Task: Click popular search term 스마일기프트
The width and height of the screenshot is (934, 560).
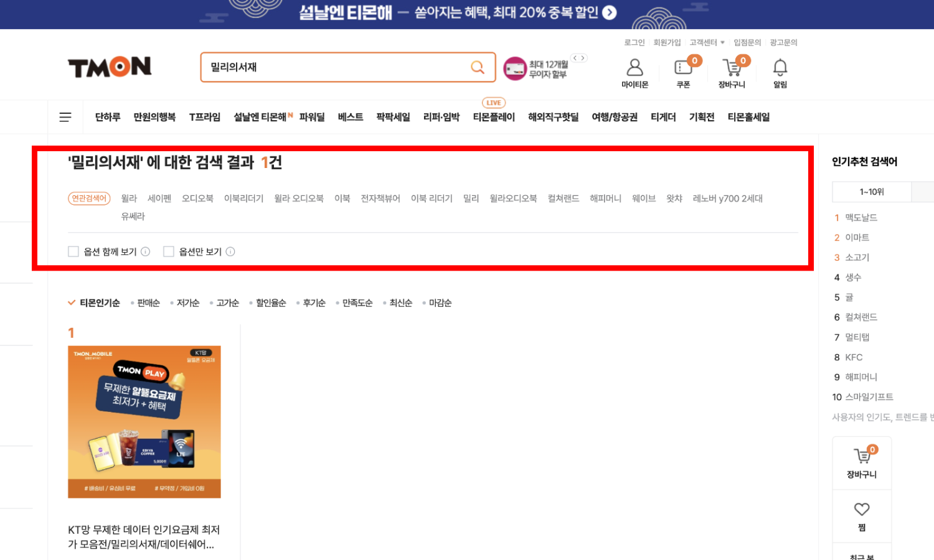Action: 869,397
